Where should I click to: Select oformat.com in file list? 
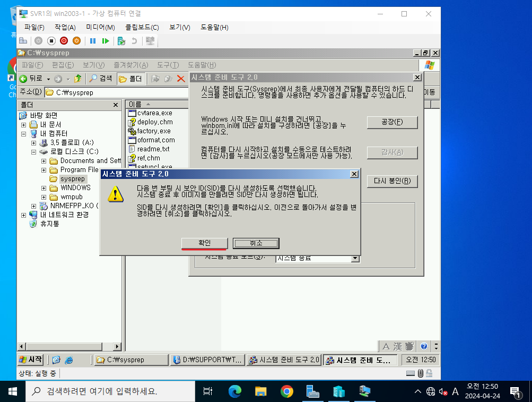pyautogui.click(x=156, y=140)
